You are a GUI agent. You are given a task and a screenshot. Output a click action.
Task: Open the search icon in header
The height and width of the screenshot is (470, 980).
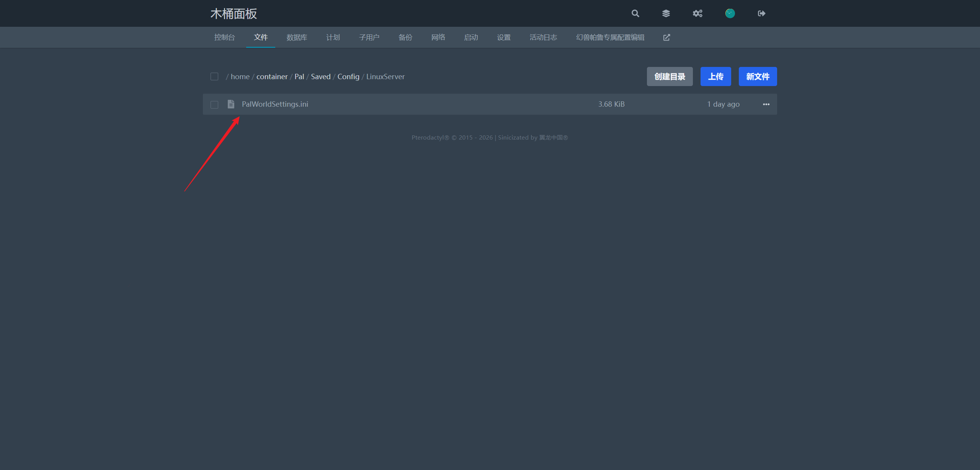click(x=635, y=13)
